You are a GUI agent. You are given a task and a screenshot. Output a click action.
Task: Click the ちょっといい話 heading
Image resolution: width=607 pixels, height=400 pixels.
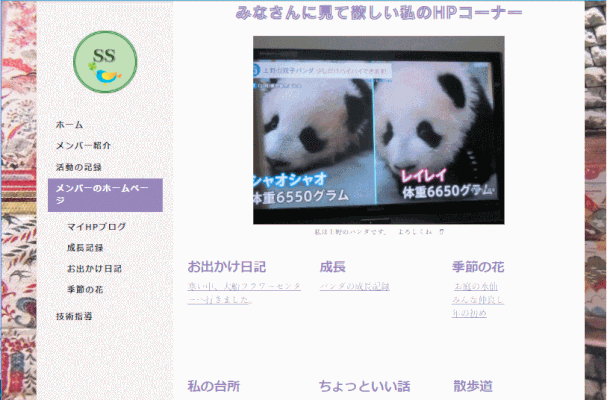point(365,386)
